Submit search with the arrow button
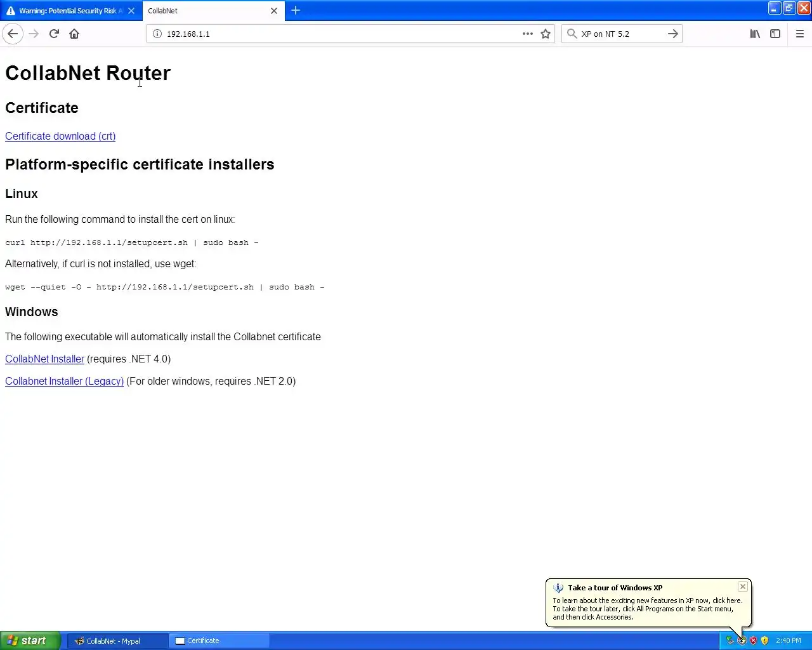Image resolution: width=812 pixels, height=650 pixels. (x=673, y=34)
